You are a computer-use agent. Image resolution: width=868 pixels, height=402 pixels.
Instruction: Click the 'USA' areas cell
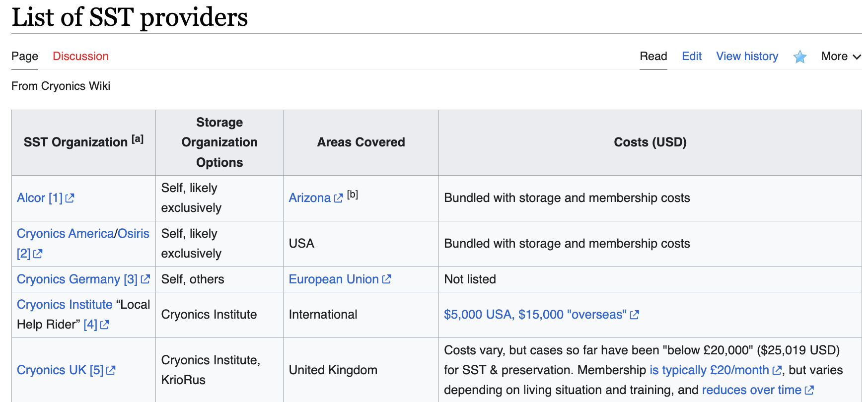pos(361,244)
